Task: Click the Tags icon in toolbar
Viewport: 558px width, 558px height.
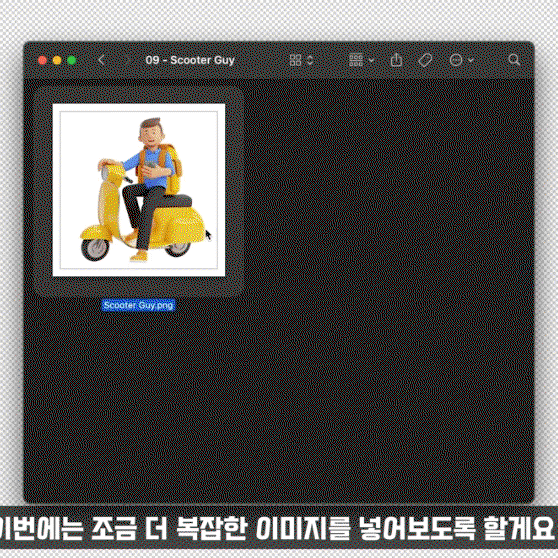Action: pos(425,60)
